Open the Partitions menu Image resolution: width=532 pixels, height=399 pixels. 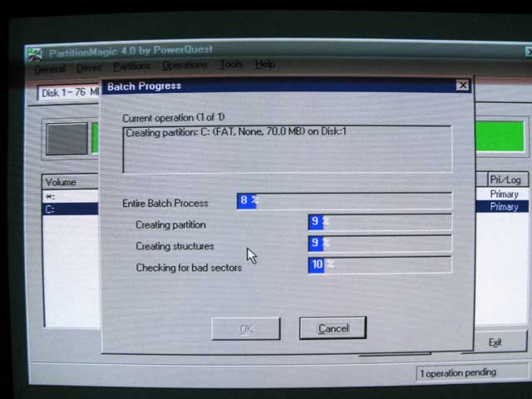pyautogui.click(x=131, y=66)
